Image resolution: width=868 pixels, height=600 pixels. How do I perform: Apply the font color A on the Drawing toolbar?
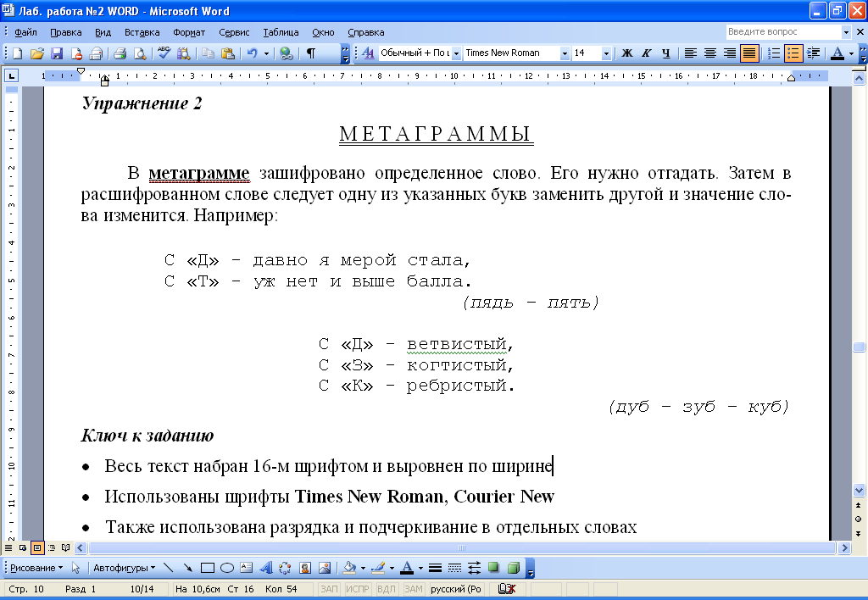(407, 568)
